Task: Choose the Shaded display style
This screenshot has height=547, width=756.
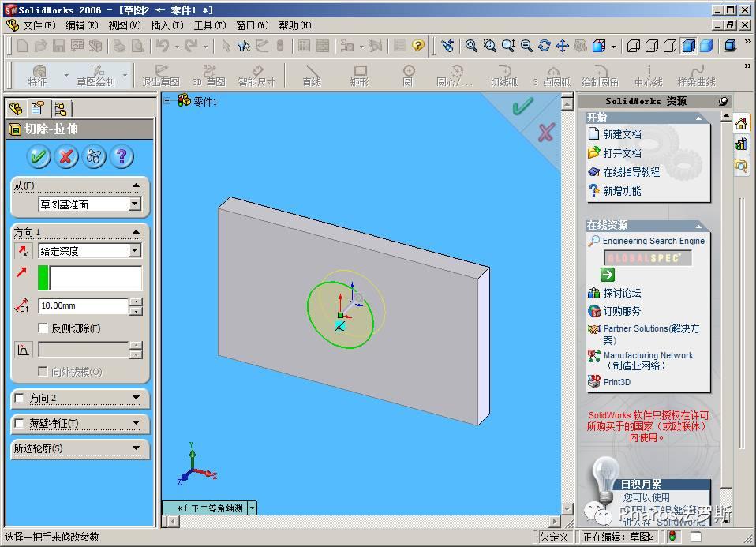Action: pos(707,46)
